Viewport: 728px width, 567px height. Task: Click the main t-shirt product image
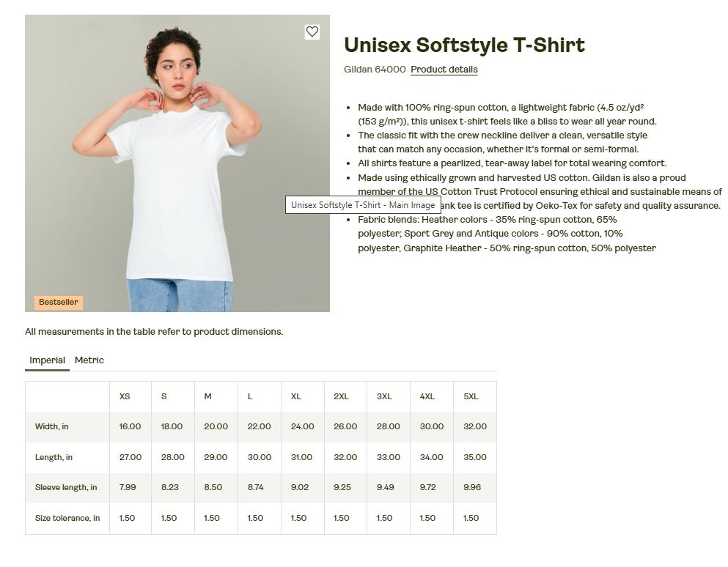[177, 163]
